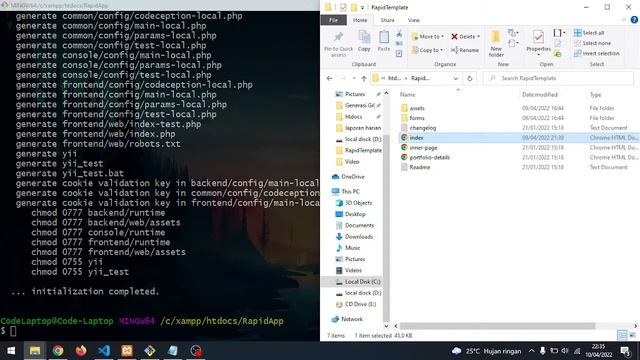640x360 pixels.
Task: Open Desktop in navigation pane
Action: (x=355, y=214)
